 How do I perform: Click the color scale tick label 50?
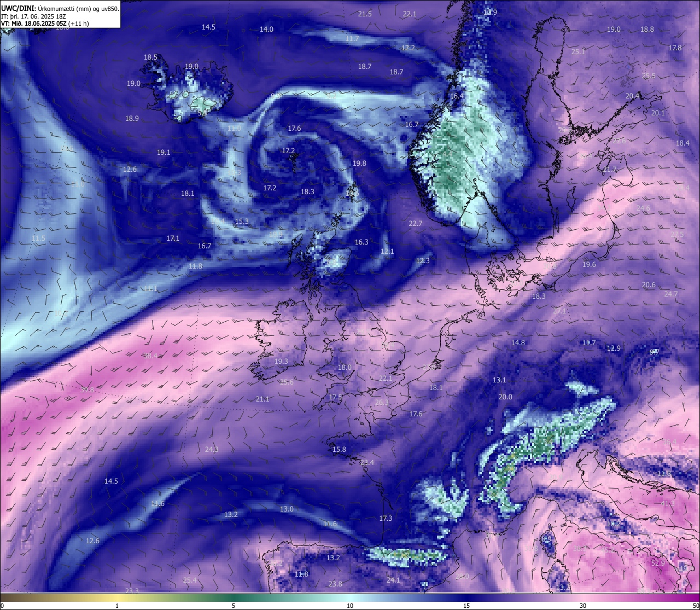(696, 606)
